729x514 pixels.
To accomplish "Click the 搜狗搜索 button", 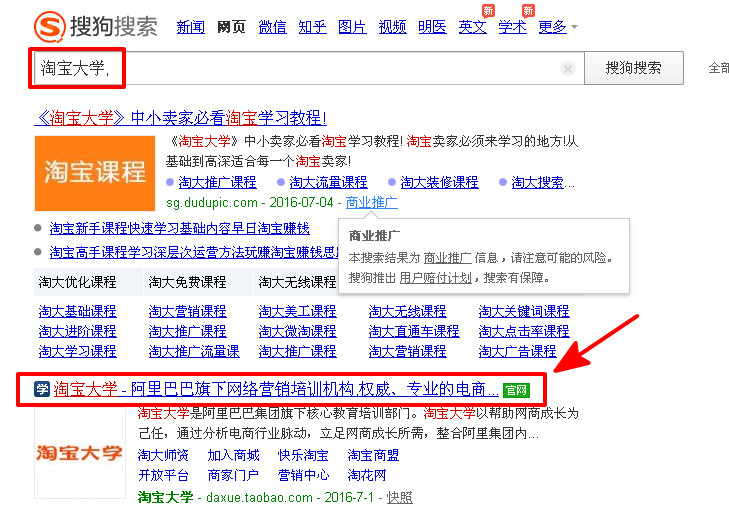I will 634,68.
